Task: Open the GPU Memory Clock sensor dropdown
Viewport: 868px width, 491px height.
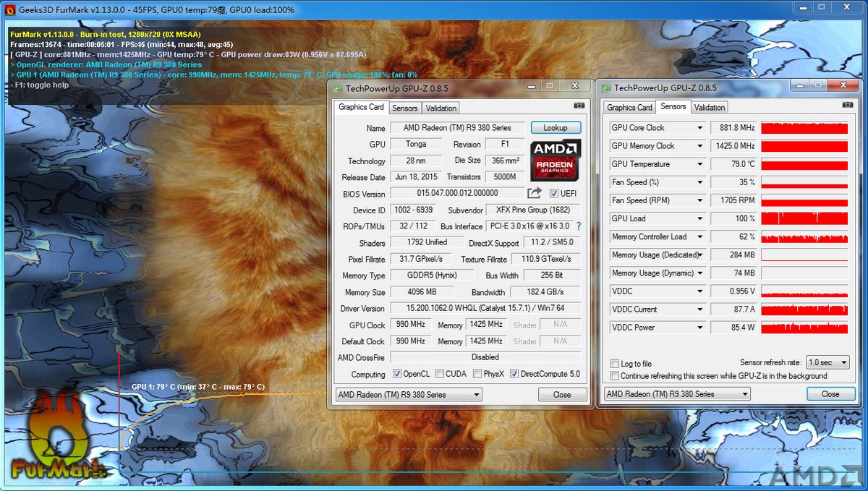Action: [699, 146]
